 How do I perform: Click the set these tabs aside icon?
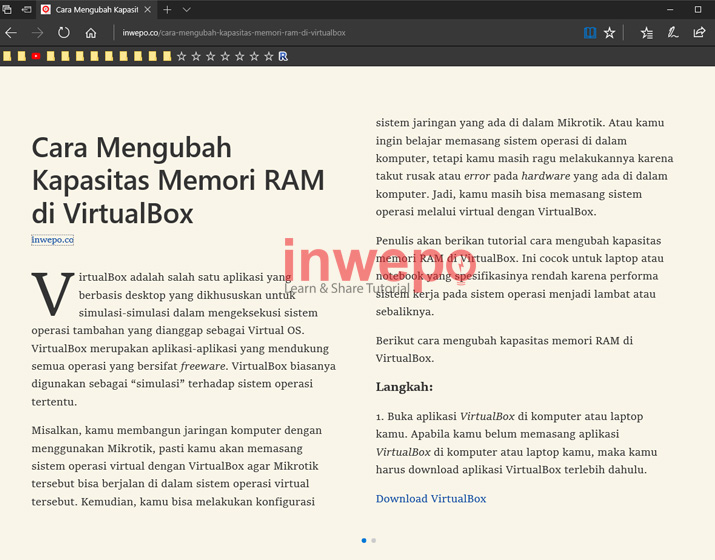click(26, 9)
